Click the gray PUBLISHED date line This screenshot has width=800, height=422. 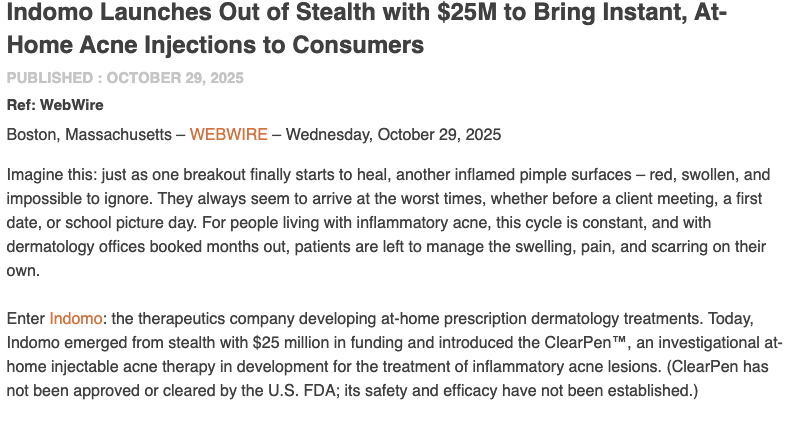125,78
